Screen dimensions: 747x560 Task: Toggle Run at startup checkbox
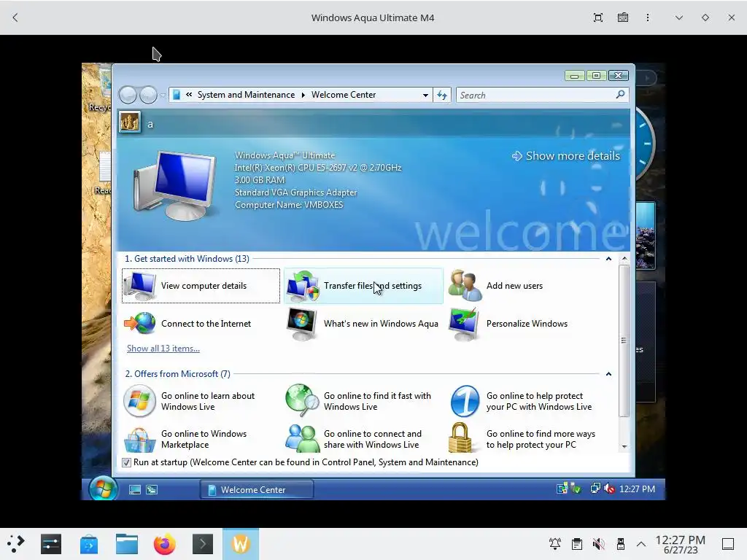click(x=126, y=462)
